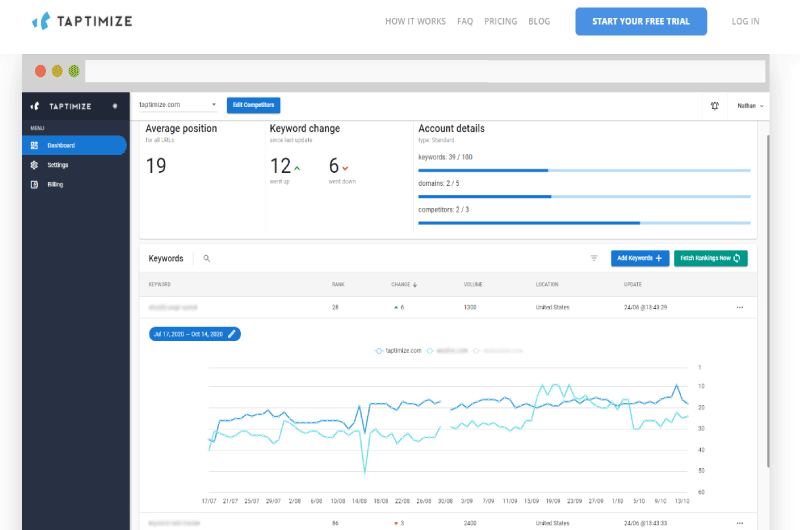The height and width of the screenshot is (530, 800).
Task: Go to the Pricing page
Action: coord(501,21)
